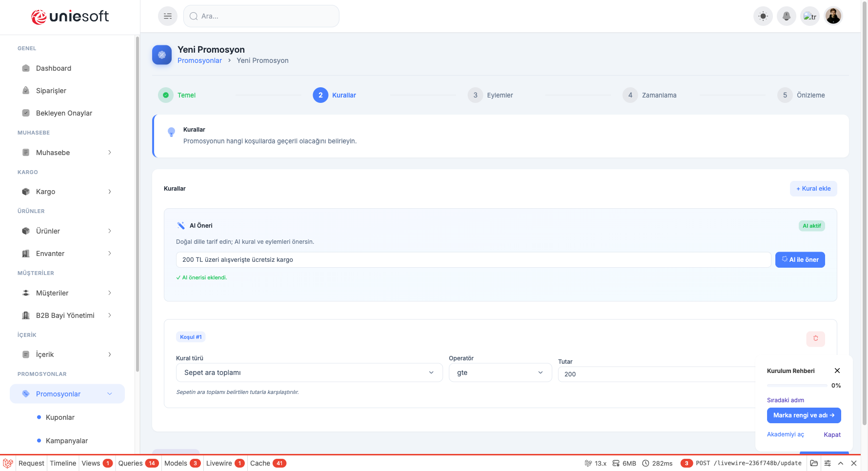Click the AI ile öner button
Image resolution: width=868 pixels, height=471 pixels.
[800, 260]
